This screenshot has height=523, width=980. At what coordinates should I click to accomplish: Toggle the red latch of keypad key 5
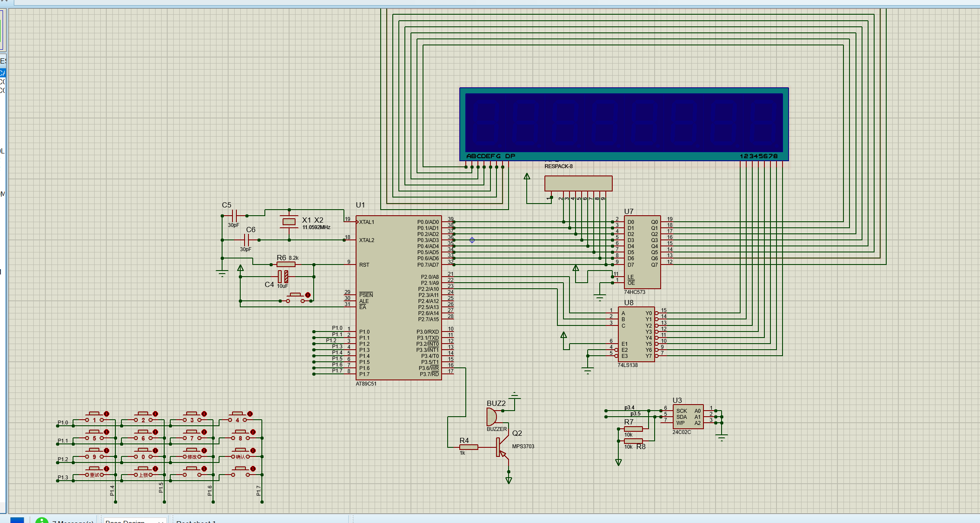106,432
